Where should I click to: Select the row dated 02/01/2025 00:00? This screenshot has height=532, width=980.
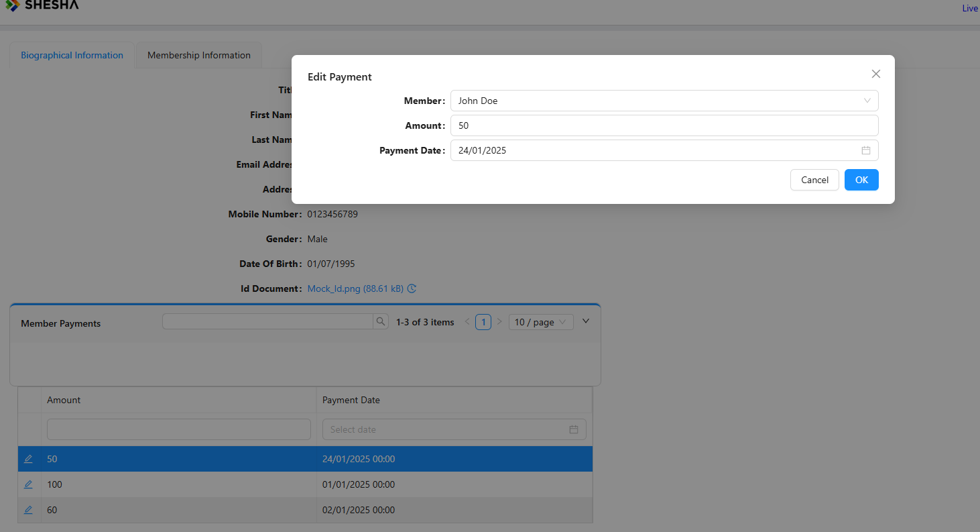click(x=306, y=510)
